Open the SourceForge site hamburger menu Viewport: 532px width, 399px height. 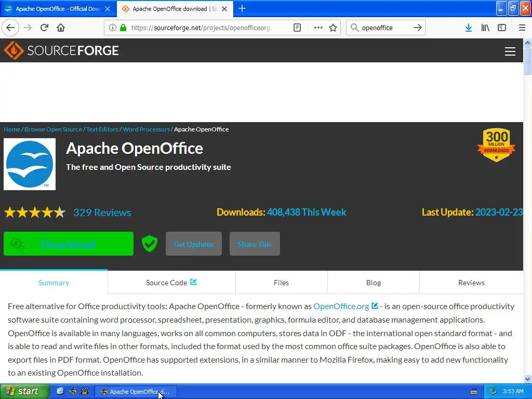[510, 51]
